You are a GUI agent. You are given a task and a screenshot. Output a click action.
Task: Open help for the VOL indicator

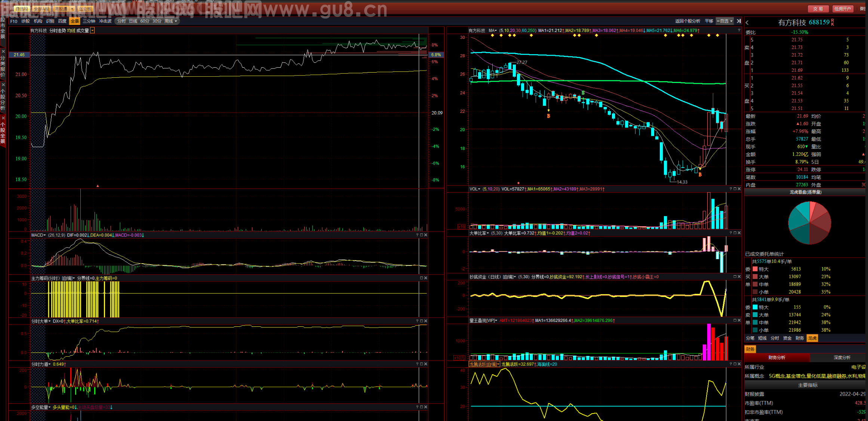pos(731,189)
